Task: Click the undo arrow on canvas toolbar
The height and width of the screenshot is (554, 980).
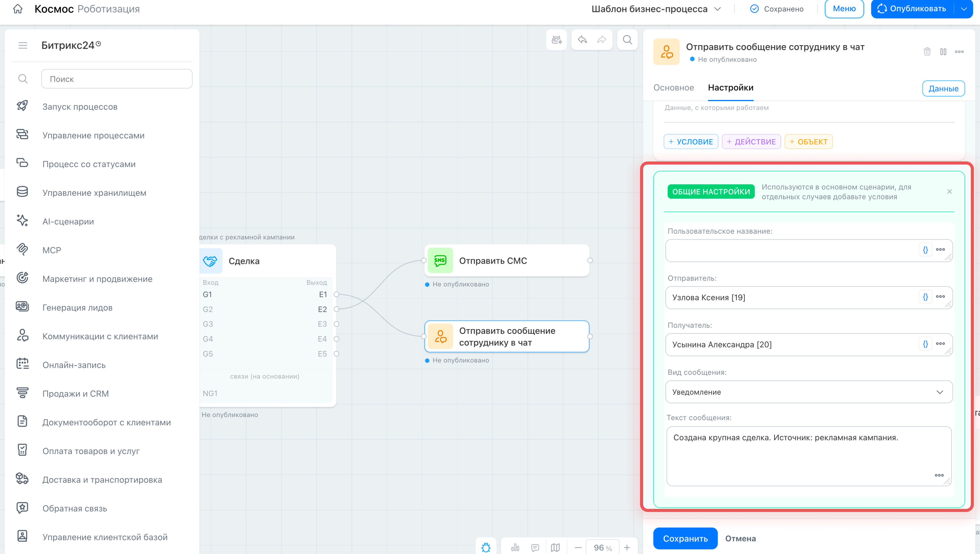Action: pyautogui.click(x=582, y=40)
